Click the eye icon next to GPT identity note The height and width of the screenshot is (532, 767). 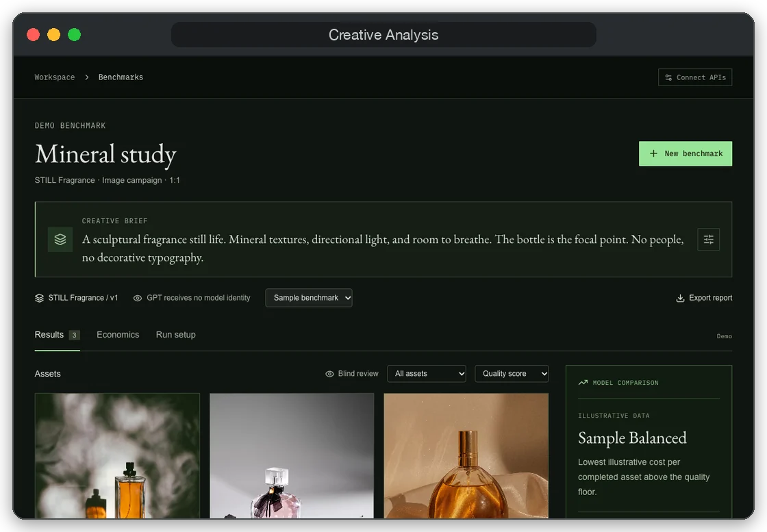click(x=138, y=299)
